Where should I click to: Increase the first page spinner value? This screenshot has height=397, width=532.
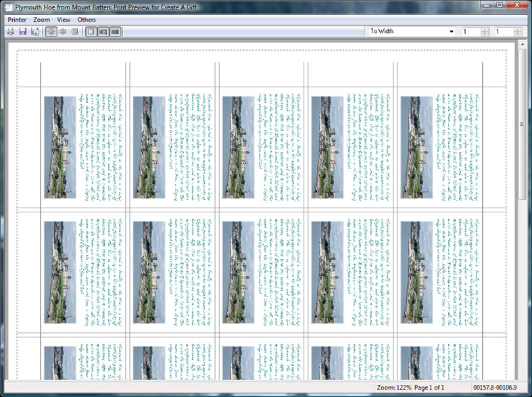[x=485, y=30]
